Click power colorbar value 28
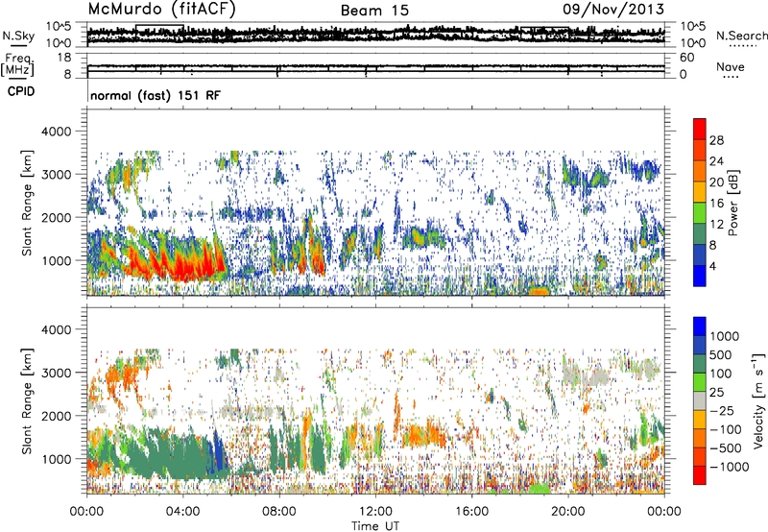The width and height of the screenshot is (768, 532). [716, 140]
